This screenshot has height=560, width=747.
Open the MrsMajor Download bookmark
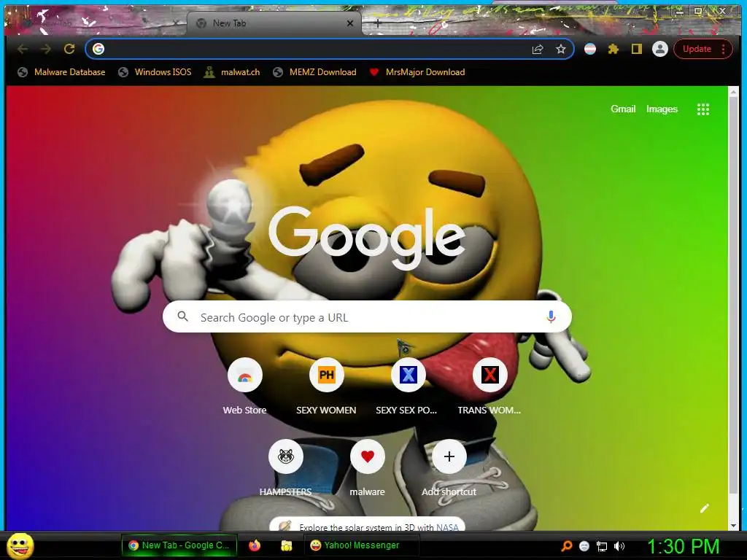[x=417, y=72]
